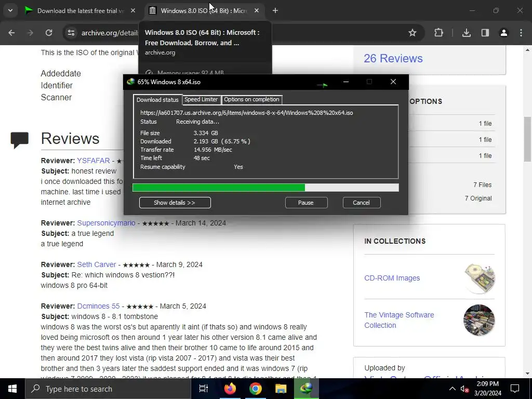Click the 7 Files download option

[482, 185]
